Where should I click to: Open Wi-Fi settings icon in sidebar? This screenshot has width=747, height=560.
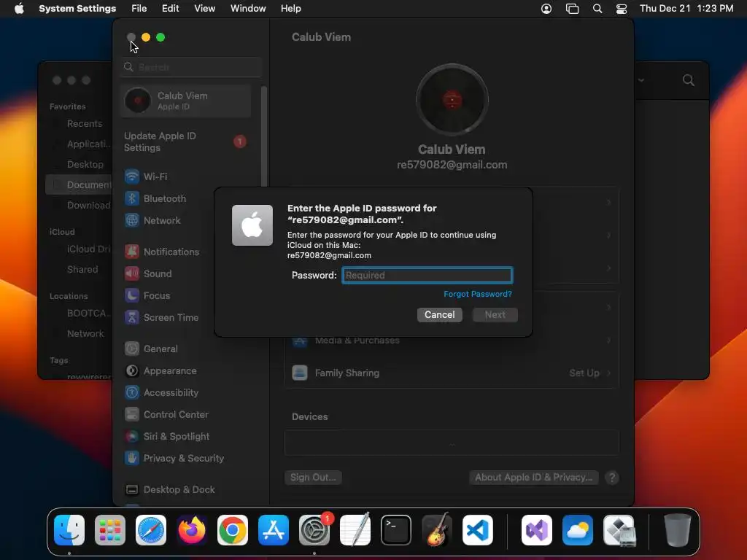(x=132, y=176)
